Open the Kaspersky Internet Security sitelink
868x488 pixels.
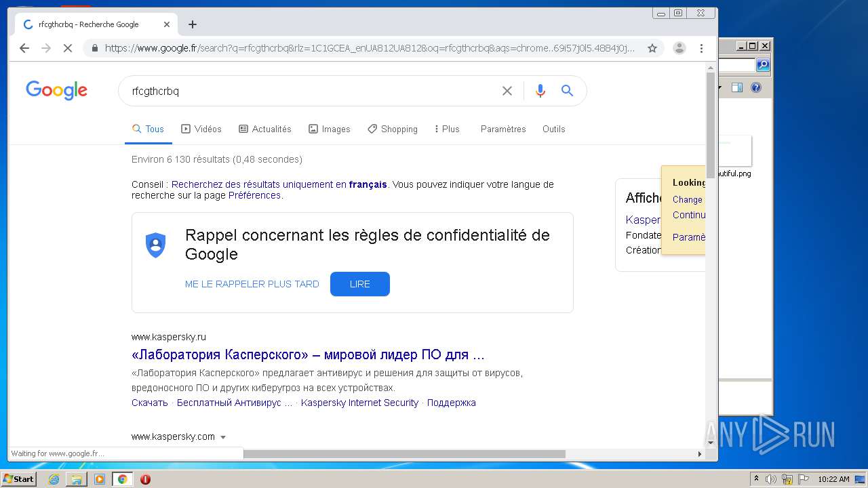click(x=359, y=403)
